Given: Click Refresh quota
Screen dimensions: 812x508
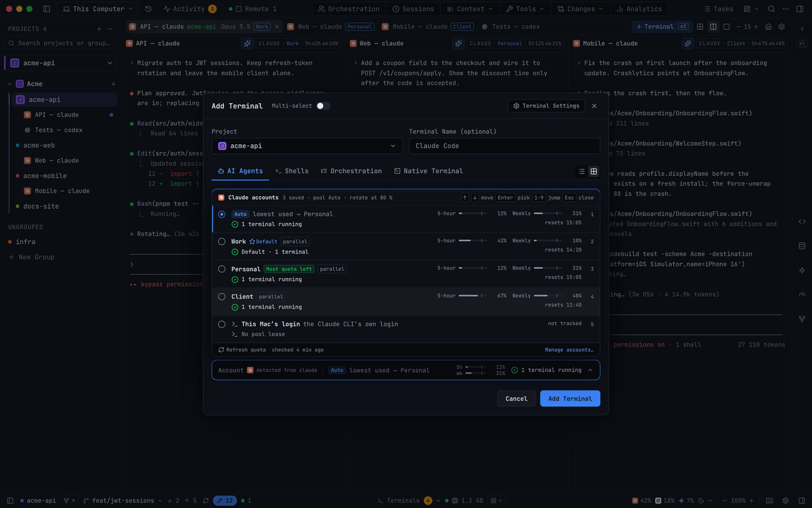Looking at the screenshot, I should click(x=242, y=350).
